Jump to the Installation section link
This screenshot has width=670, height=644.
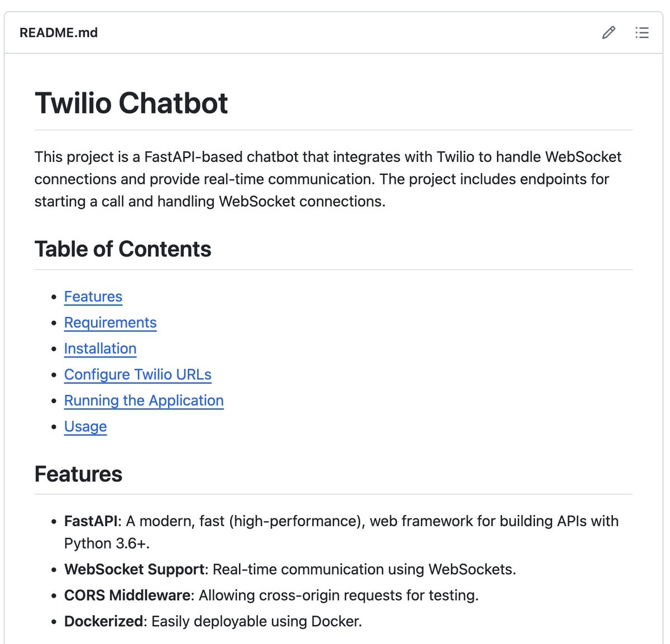[100, 349]
